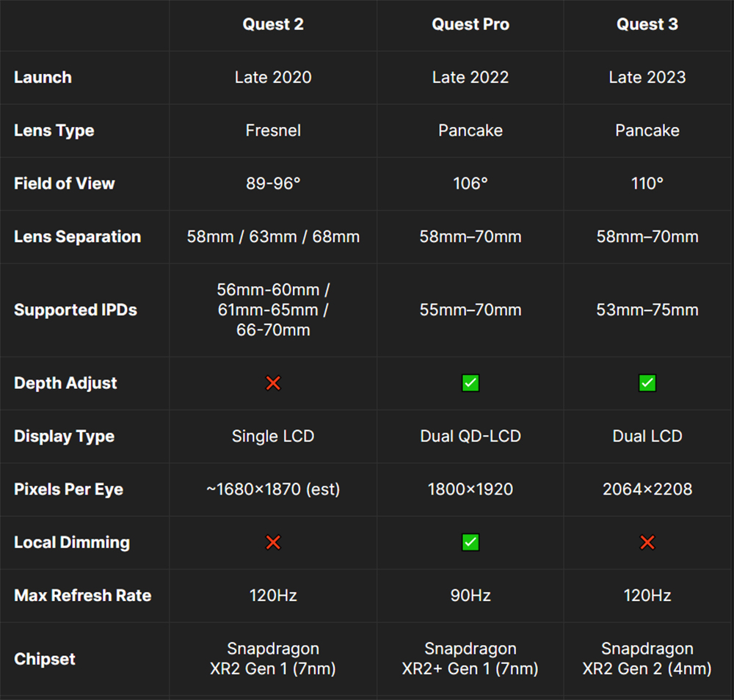Click the 90Hz refresh rate cell

point(470,595)
